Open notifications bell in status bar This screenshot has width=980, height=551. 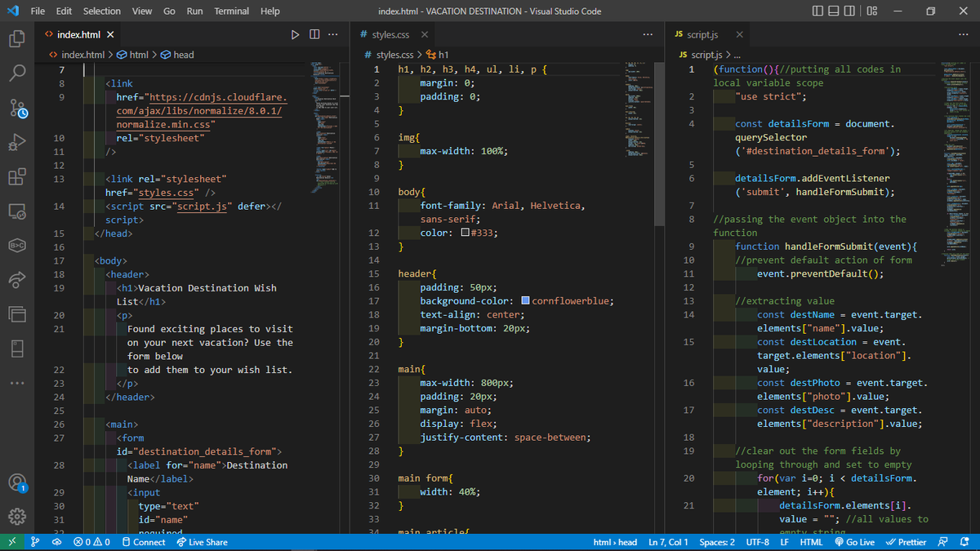tap(964, 542)
